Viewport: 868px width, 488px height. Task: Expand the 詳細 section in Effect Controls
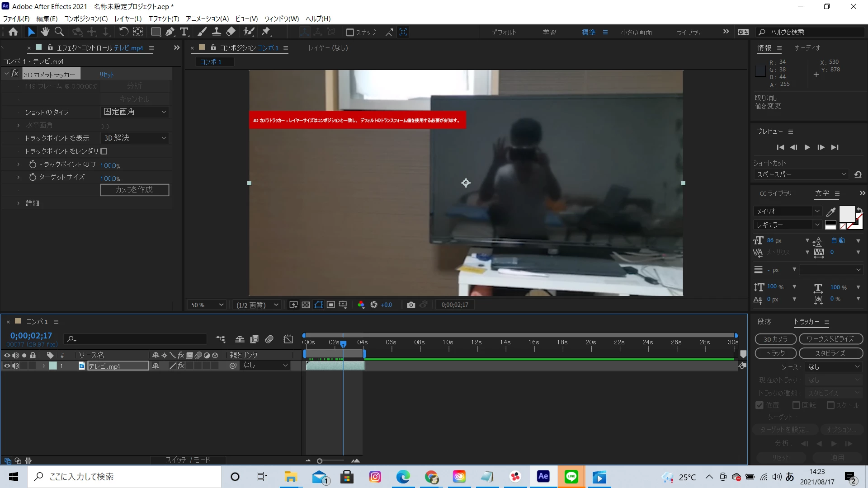click(18, 203)
